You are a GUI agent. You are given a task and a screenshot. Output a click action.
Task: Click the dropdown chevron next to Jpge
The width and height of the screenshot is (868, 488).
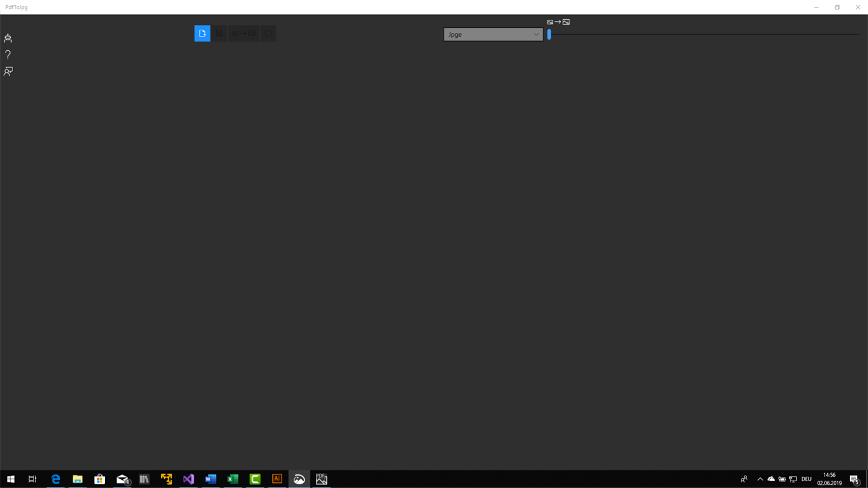pos(535,34)
